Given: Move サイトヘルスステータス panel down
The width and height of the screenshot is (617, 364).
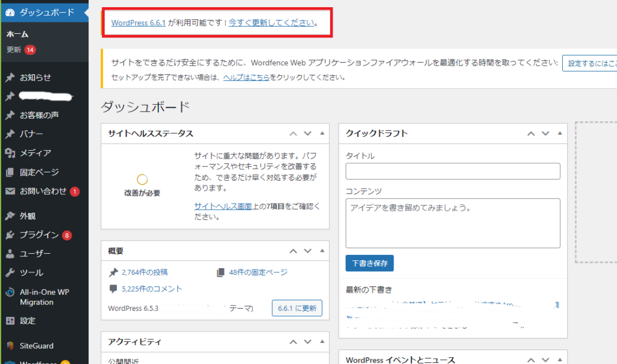Looking at the screenshot, I should point(308,133).
